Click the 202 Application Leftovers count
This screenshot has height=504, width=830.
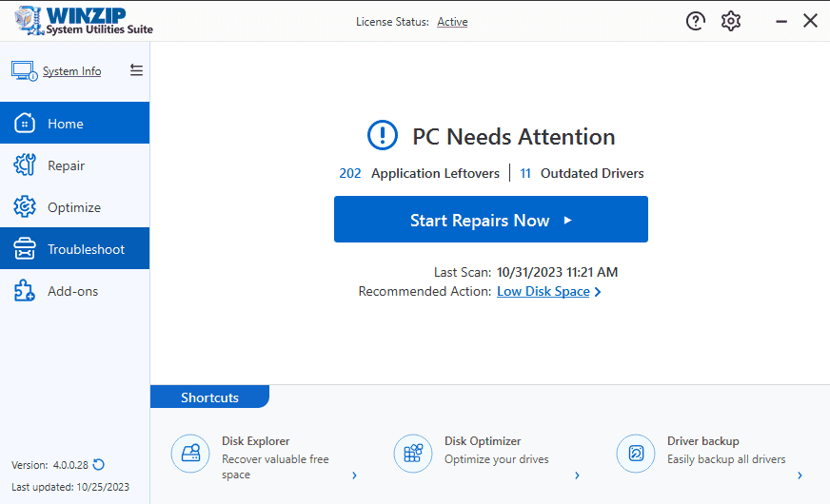[x=350, y=173]
